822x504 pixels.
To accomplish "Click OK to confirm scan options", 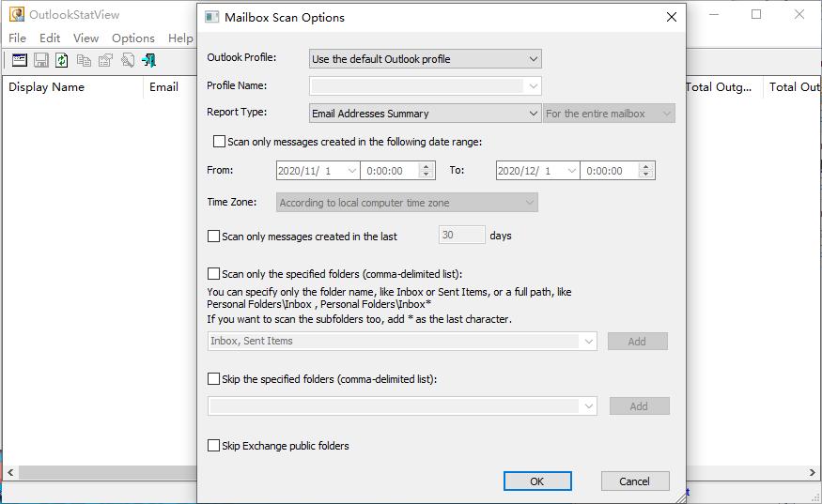I will click(537, 481).
